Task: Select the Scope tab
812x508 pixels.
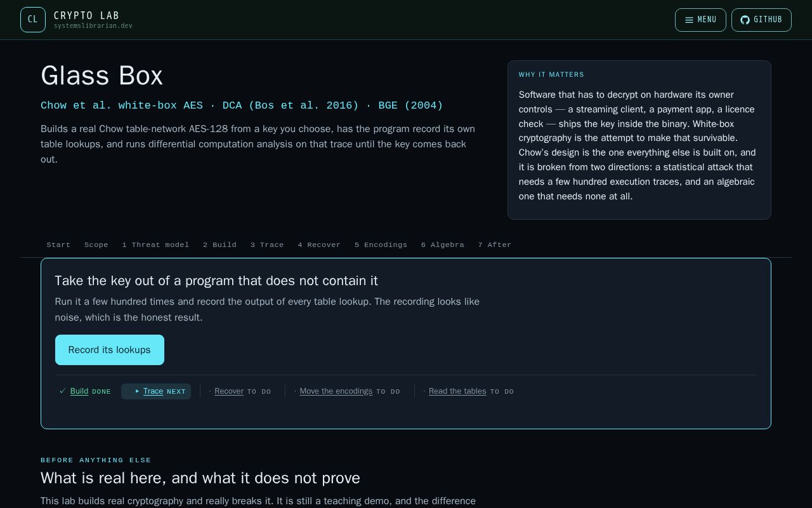Action: coord(96,244)
